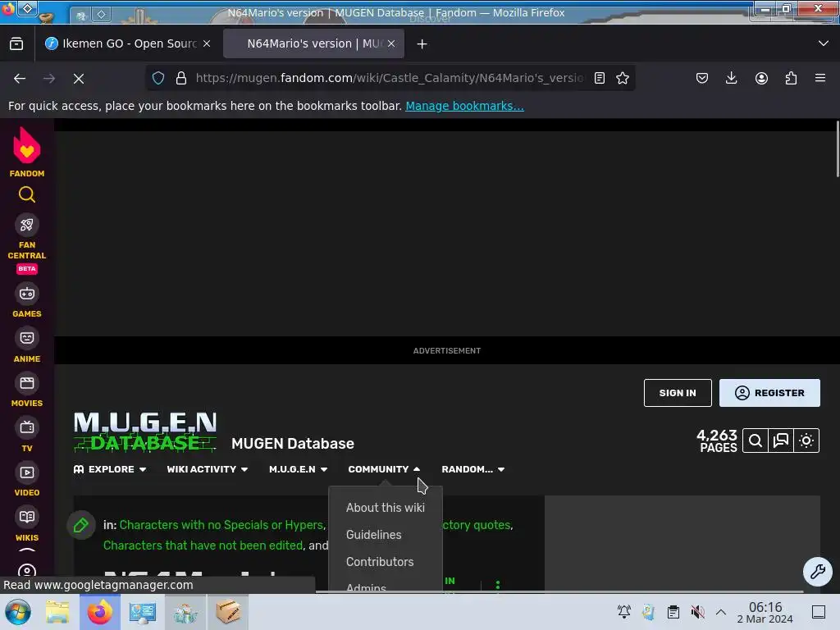Open the wrench tools floating button
This screenshot has width=840, height=630.
pos(818,572)
